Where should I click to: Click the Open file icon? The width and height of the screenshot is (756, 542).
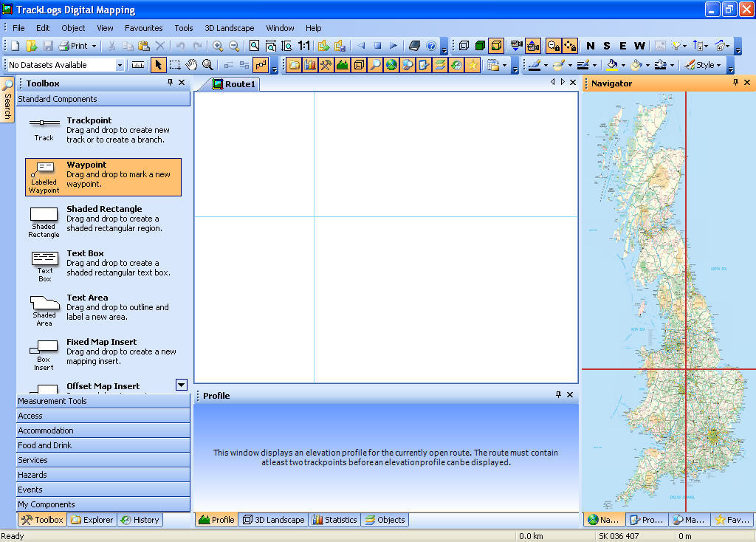(x=31, y=46)
